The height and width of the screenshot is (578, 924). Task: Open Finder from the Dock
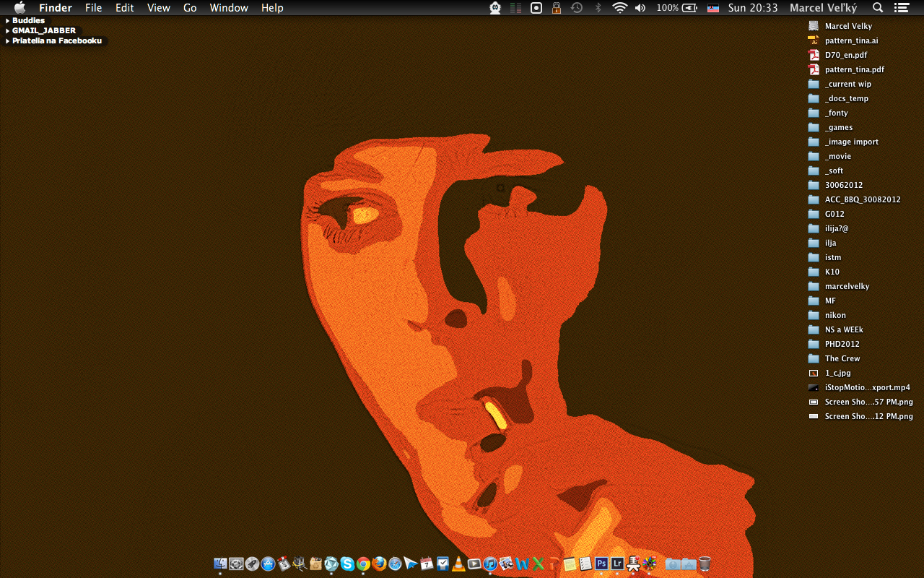(x=220, y=564)
